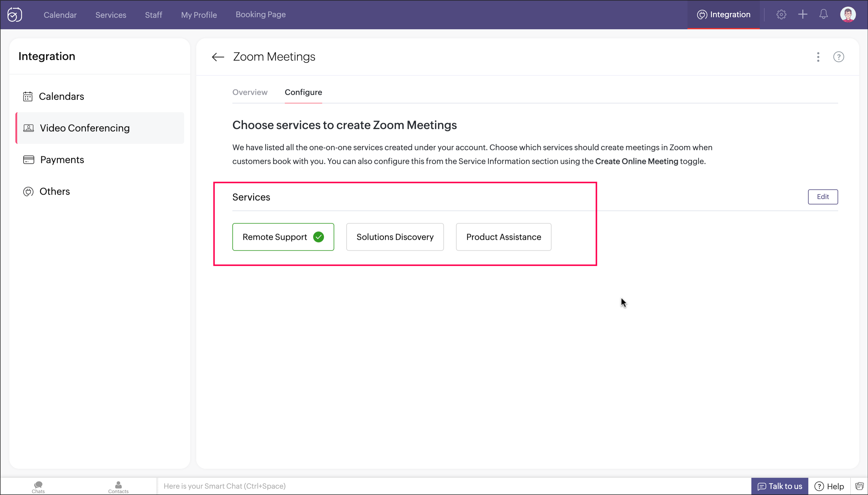Click the plus add icon
Viewport: 868px width, 495px height.
(803, 14)
